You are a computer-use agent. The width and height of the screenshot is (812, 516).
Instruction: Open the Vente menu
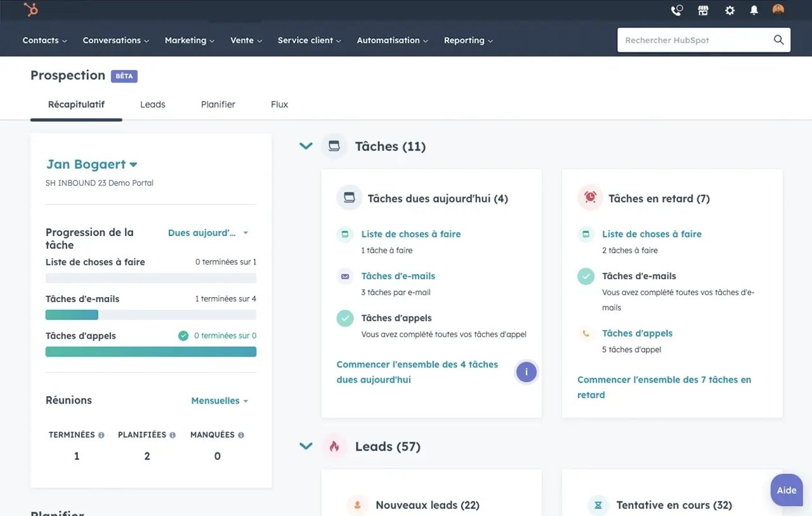click(x=246, y=40)
